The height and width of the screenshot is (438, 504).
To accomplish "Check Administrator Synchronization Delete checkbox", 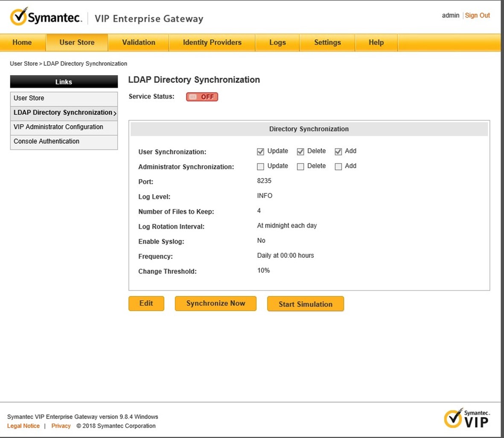I will click(300, 166).
